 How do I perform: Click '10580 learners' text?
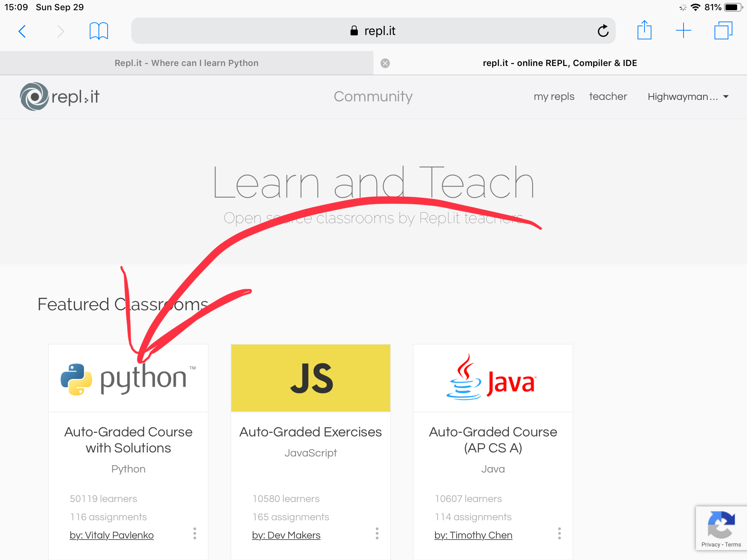pos(286,499)
